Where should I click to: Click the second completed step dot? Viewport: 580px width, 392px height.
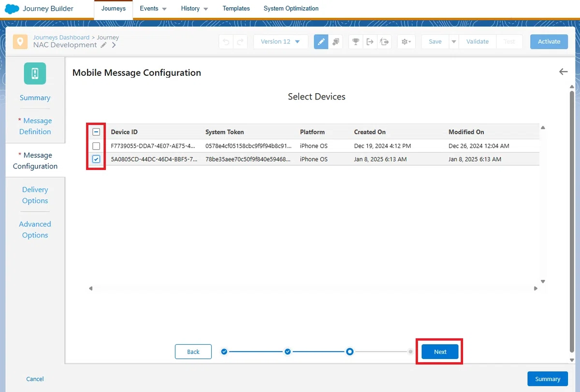[288, 351]
